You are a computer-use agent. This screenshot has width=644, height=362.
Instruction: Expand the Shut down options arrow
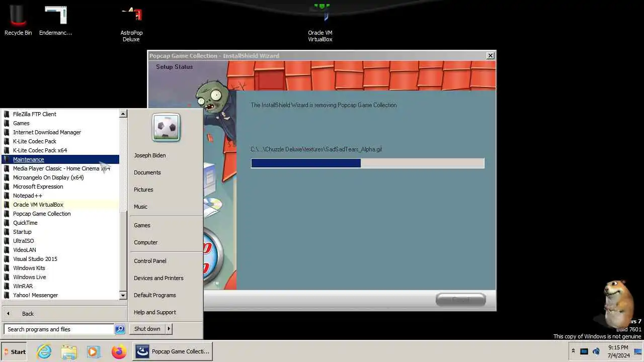[169, 329]
